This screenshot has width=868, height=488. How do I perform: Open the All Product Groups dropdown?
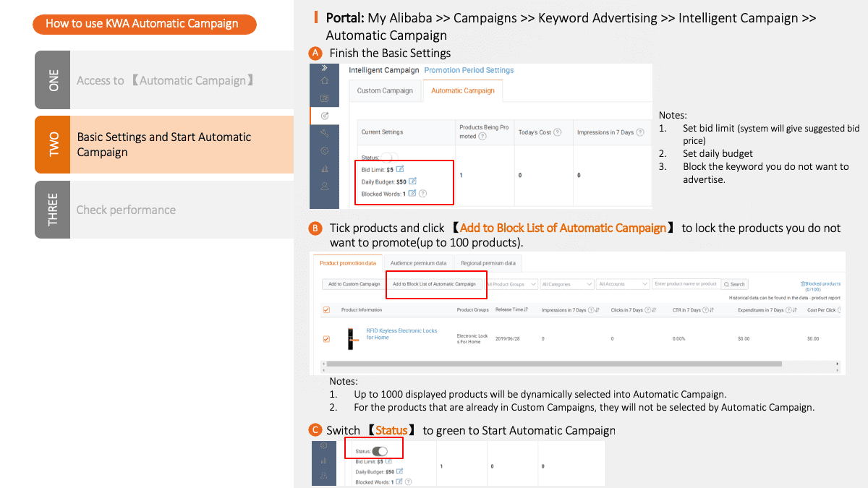512,284
